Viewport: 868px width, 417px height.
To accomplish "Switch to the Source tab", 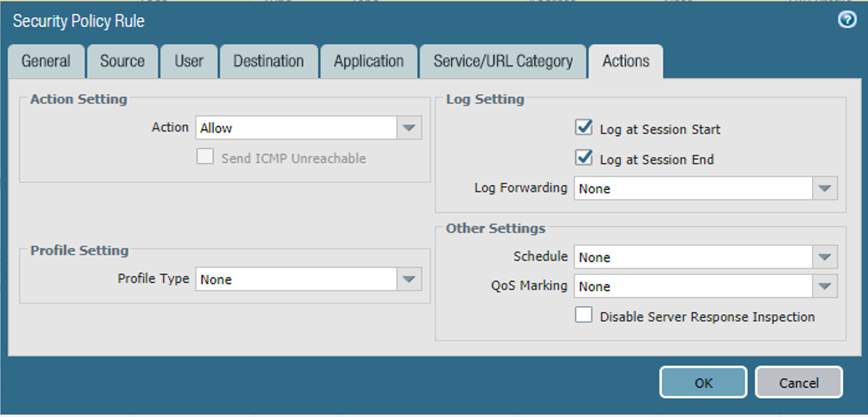I will click(x=122, y=61).
